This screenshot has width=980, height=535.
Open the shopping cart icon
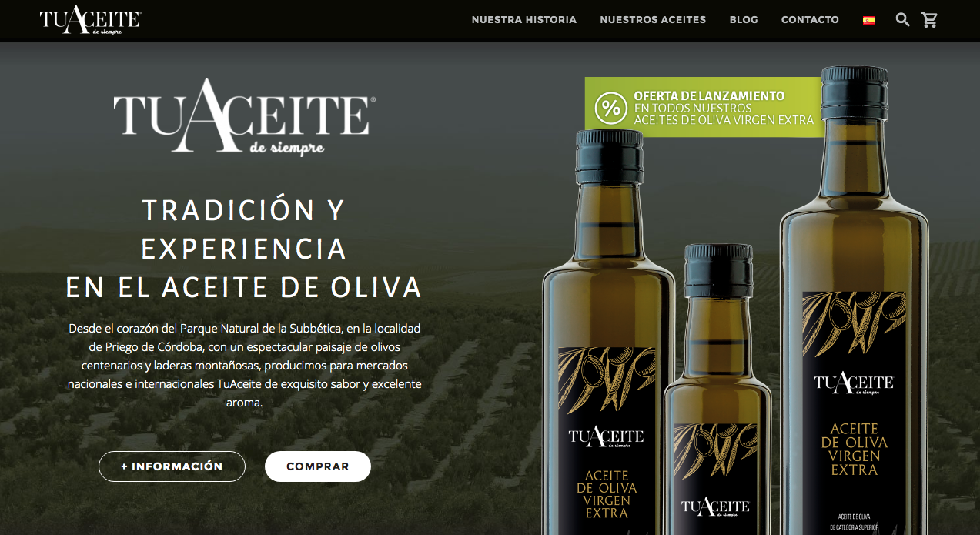tap(930, 20)
